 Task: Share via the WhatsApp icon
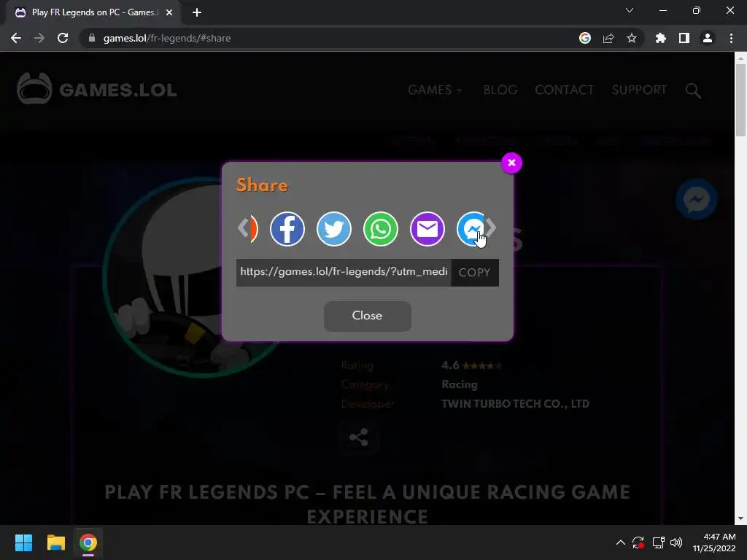pyautogui.click(x=380, y=229)
